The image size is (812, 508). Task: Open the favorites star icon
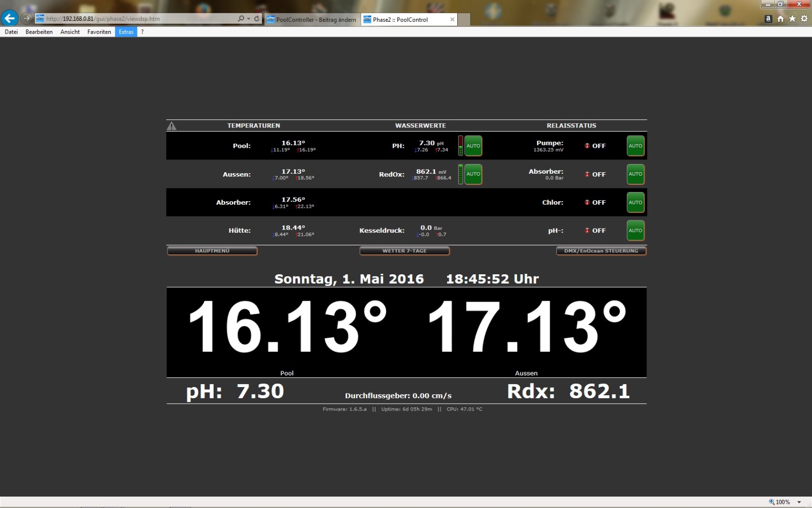point(792,19)
